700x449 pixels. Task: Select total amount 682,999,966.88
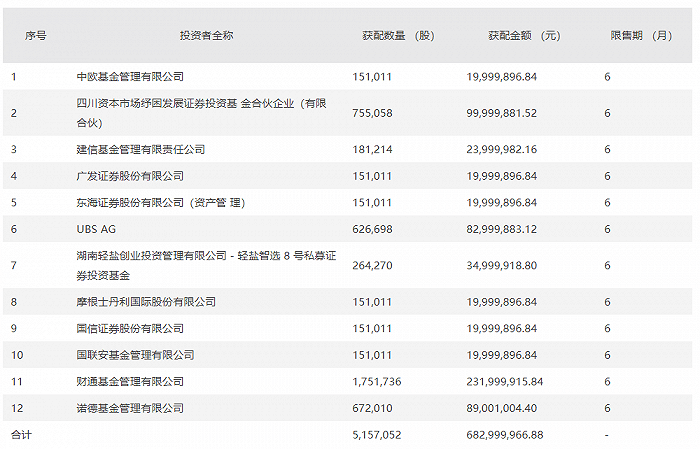click(505, 435)
